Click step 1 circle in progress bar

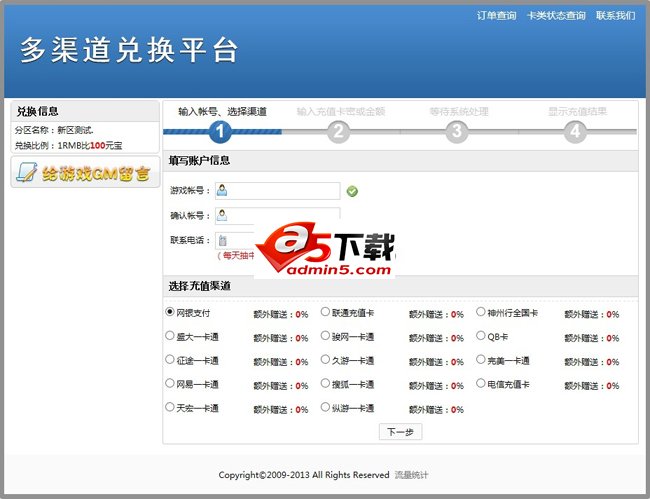click(x=220, y=131)
